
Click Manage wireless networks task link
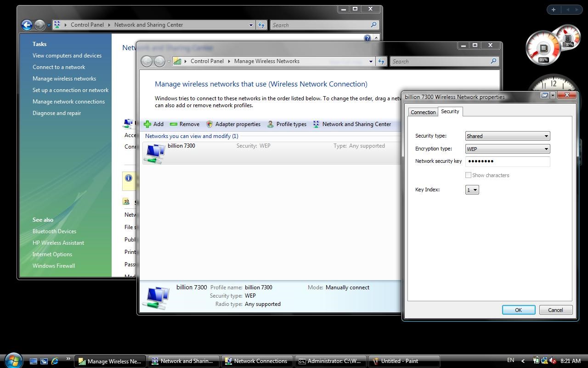coord(64,79)
